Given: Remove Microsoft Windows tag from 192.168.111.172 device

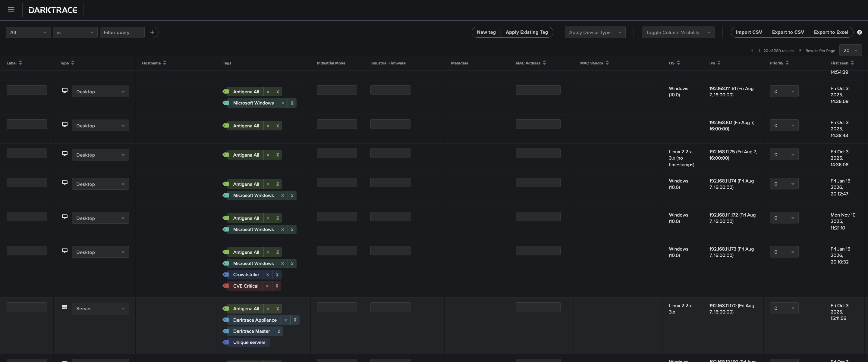Looking at the screenshot, I should point(282,229).
